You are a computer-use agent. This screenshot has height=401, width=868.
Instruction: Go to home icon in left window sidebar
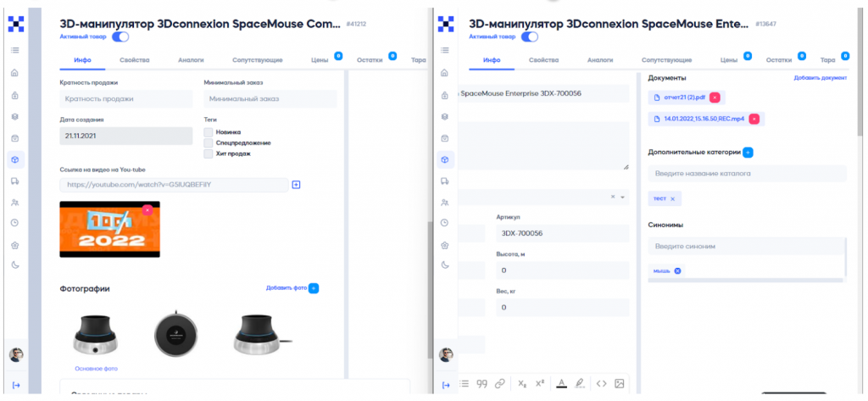[x=15, y=72]
